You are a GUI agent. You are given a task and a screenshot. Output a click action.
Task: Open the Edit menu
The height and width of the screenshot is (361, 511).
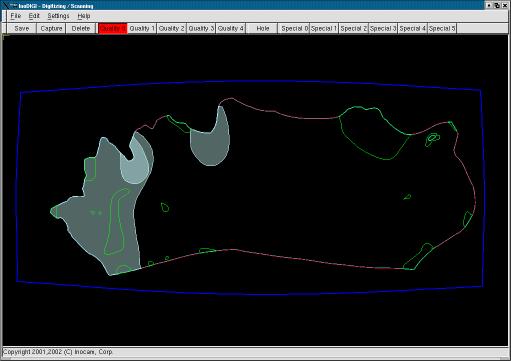(34, 16)
